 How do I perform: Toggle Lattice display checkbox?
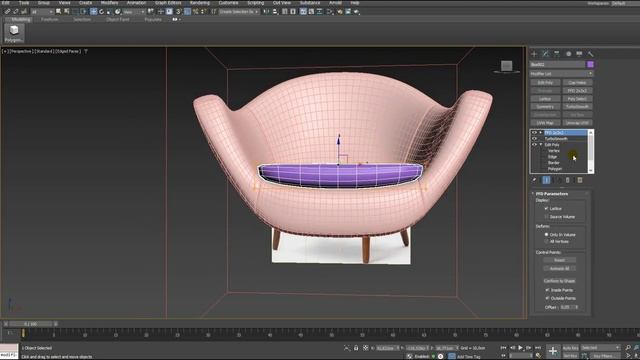click(x=546, y=208)
